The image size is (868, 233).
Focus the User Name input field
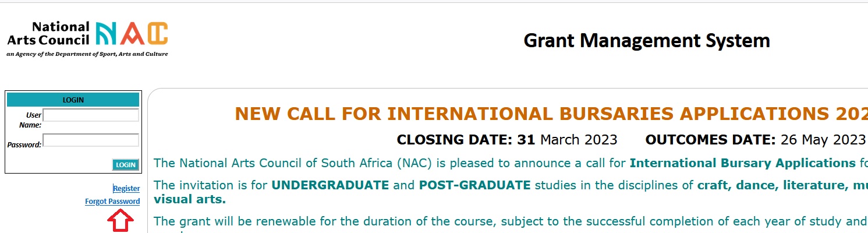point(91,115)
